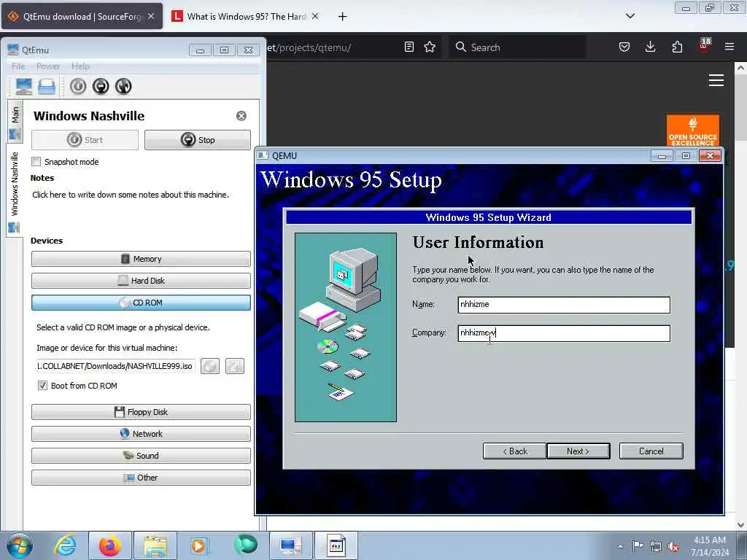Click the physical CD device icon button
Screen dimensions: 747x560
tap(235, 366)
